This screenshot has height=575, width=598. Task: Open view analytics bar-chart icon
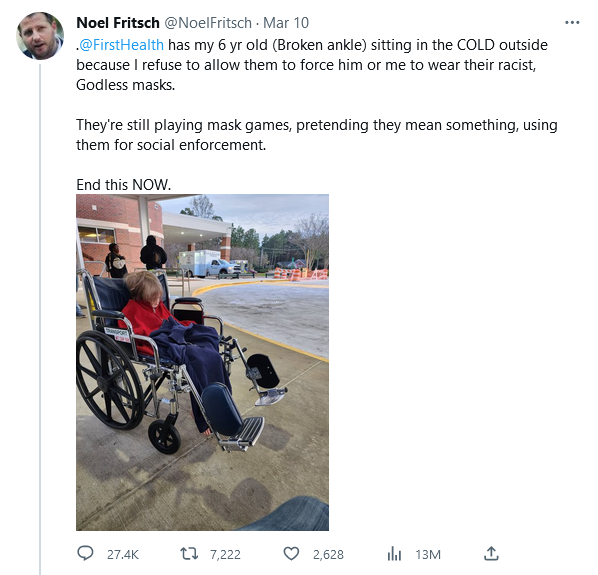(x=394, y=554)
